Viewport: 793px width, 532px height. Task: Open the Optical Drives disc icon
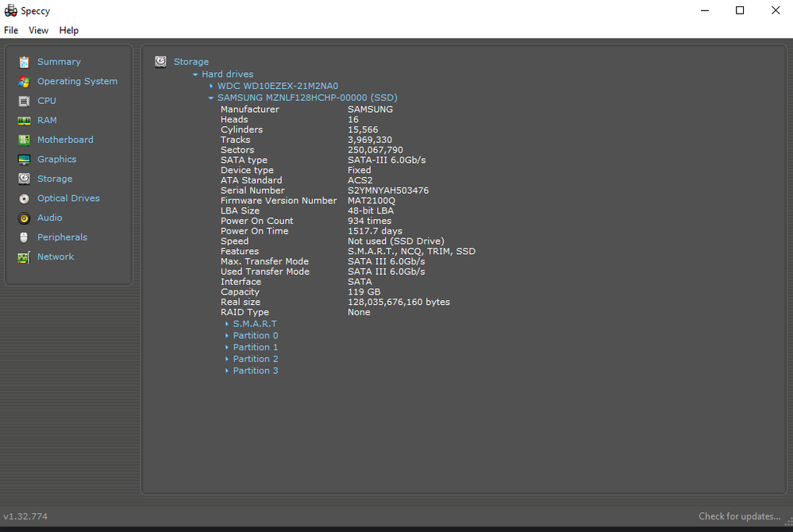24,199
